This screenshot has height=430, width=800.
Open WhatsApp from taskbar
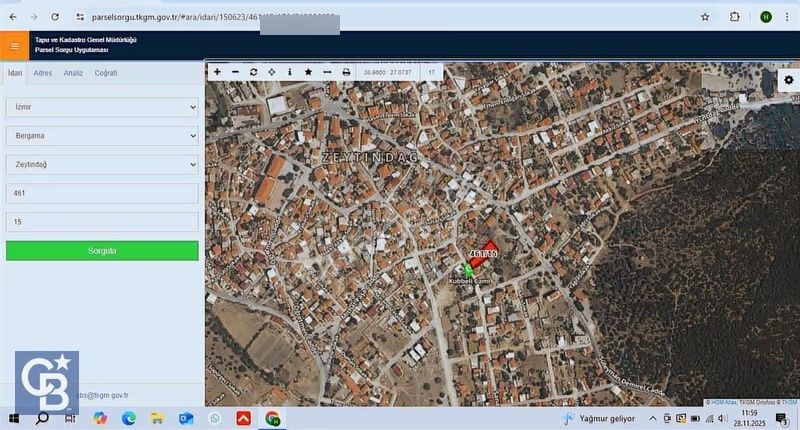coord(215,418)
